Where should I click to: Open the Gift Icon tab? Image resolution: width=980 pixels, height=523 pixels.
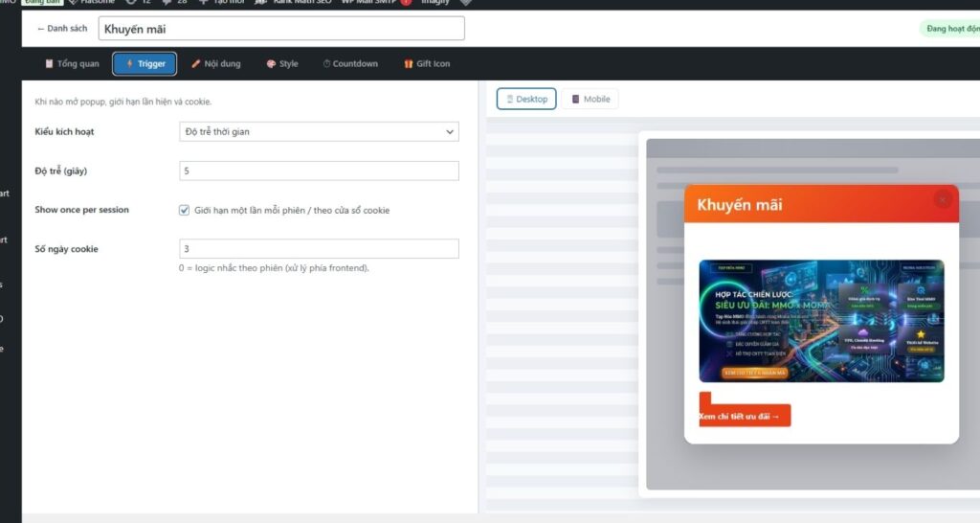(x=427, y=64)
